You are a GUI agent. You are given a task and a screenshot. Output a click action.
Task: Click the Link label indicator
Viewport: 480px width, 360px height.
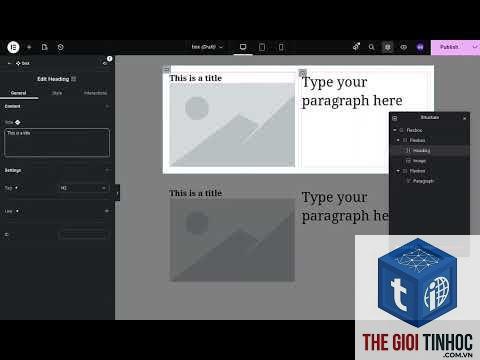click(x=17, y=211)
